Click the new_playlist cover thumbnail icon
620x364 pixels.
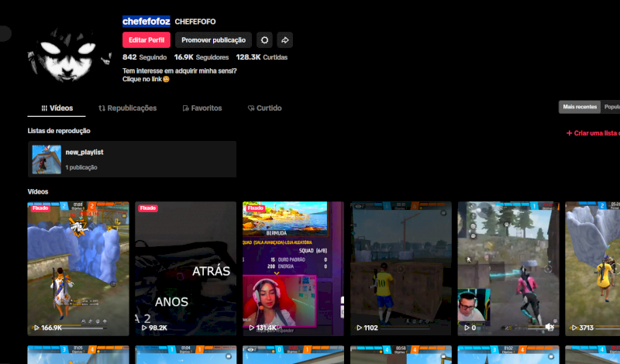click(46, 159)
